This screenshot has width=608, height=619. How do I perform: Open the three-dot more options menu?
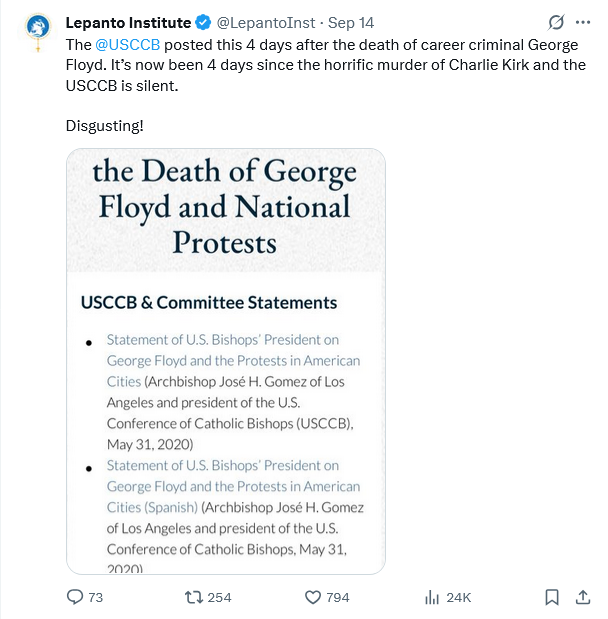pos(584,22)
